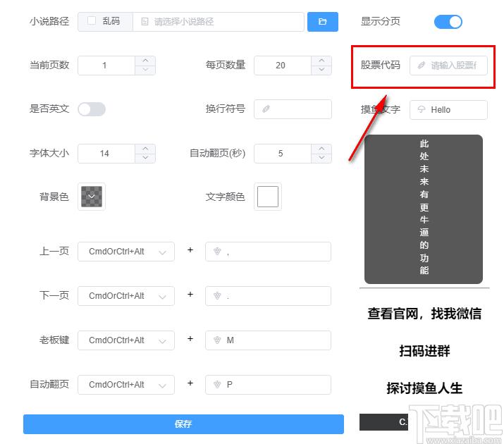
Task: Open the 下一页 modifier dropdown
Action: pyautogui.click(x=126, y=296)
